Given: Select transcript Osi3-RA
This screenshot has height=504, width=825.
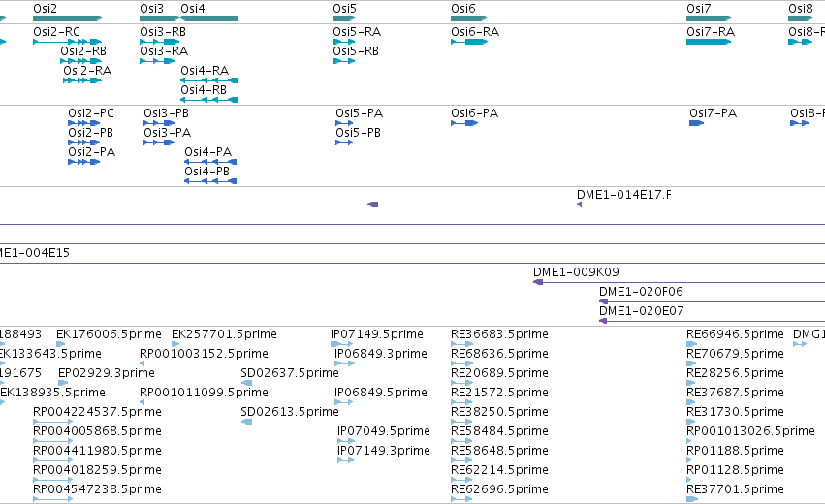Looking at the screenshot, I should point(157,61).
